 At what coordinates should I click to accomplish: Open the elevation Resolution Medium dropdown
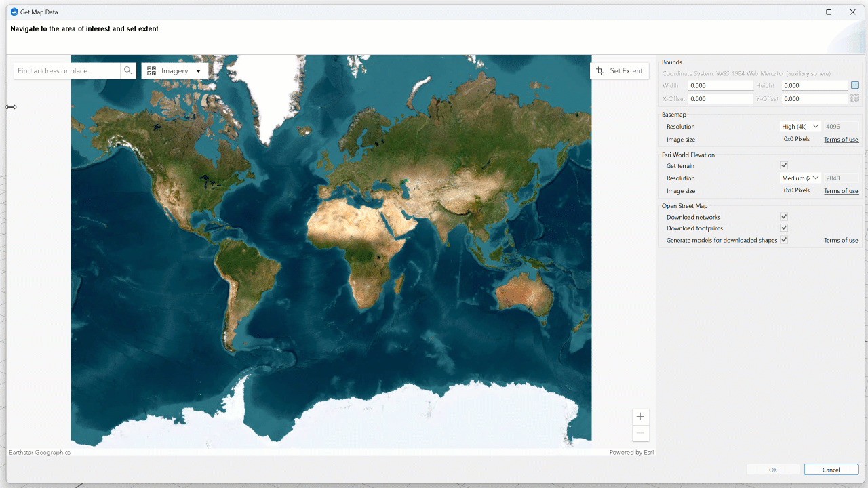coord(801,178)
